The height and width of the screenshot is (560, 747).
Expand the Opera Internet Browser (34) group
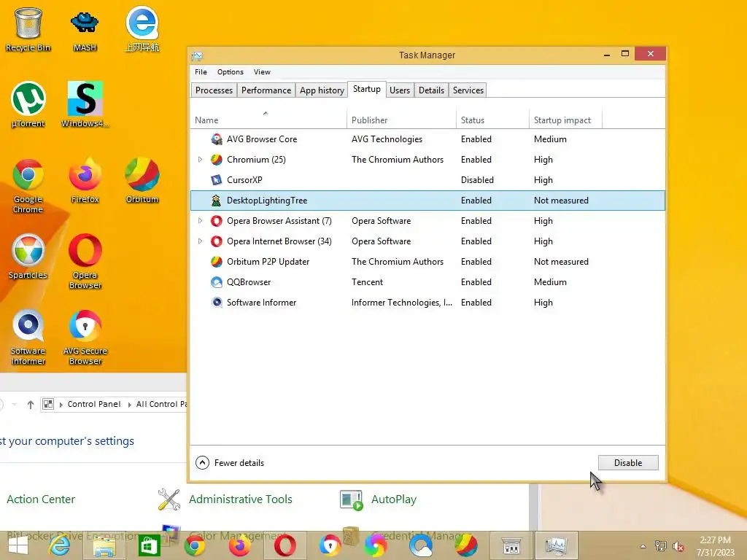[x=200, y=241]
